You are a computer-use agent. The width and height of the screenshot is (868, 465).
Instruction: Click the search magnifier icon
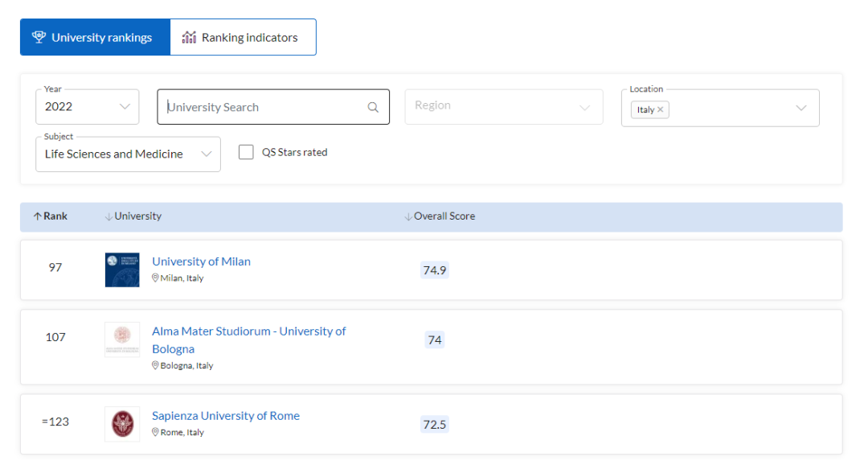373,108
